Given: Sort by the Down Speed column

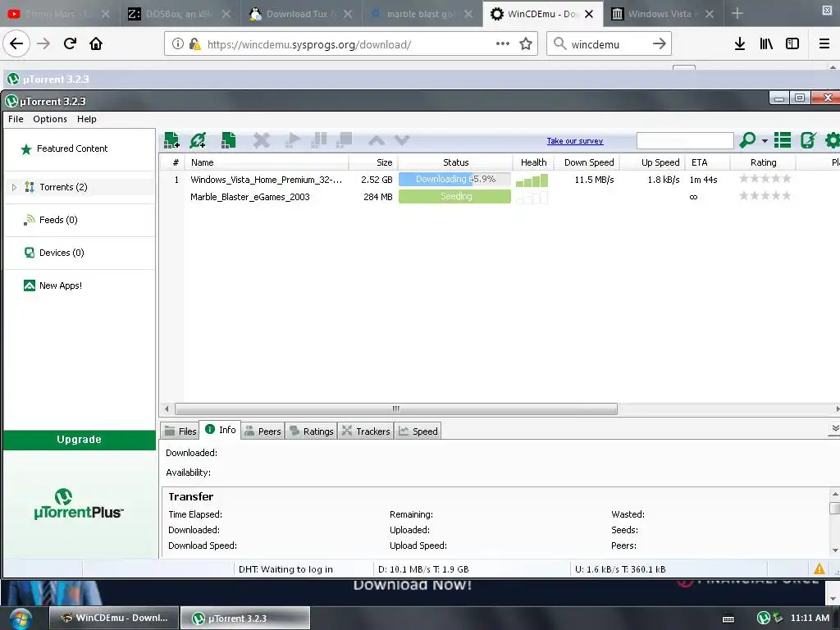Looking at the screenshot, I should coord(588,162).
